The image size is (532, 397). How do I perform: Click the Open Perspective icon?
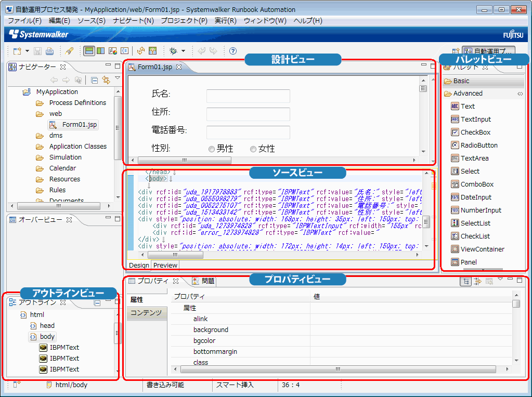[x=456, y=51]
